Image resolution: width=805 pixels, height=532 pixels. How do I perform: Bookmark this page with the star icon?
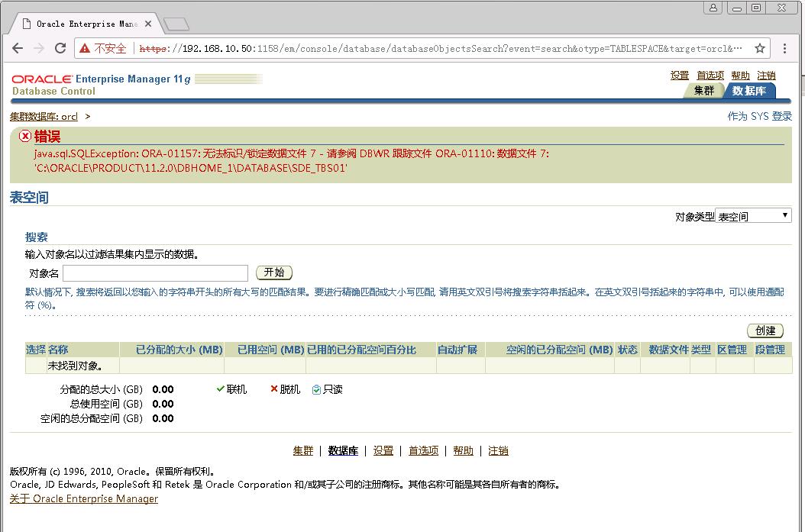coord(760,48)
